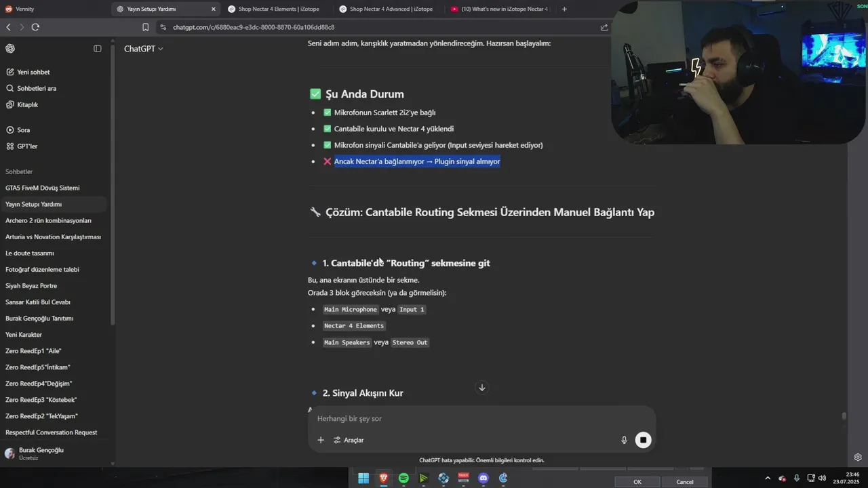This screenshot has width=868, height=488.
Task: Click the Main Microphone code label
Action: (x=351, y=309)
